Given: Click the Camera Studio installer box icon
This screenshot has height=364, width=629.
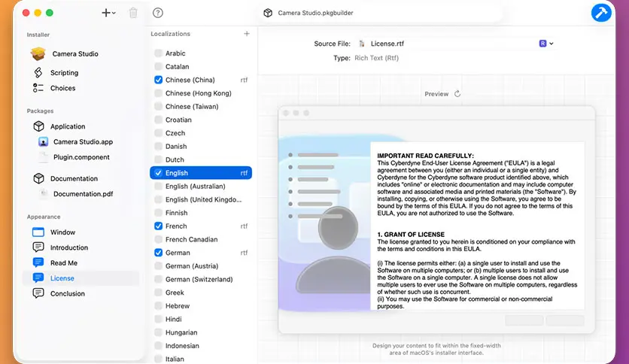Looking at the screenshot, I should click(38, 53).
